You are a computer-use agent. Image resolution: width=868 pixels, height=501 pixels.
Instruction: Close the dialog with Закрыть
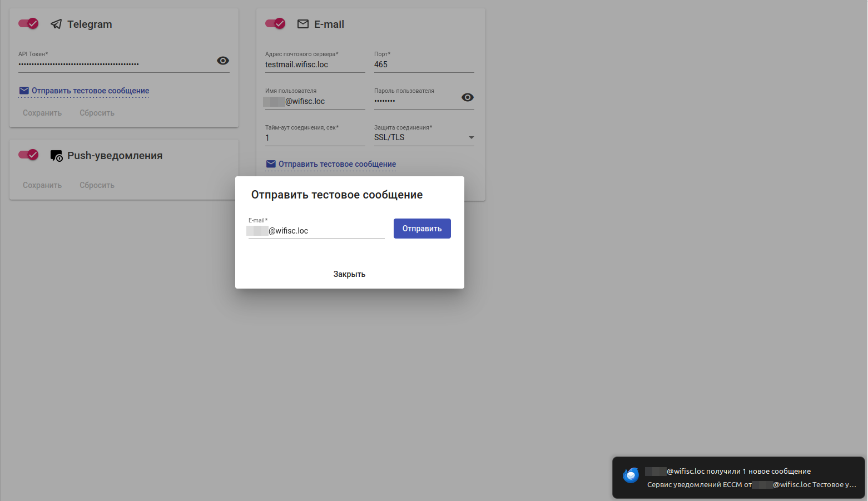pyautogui.click(x=349, y=274)
